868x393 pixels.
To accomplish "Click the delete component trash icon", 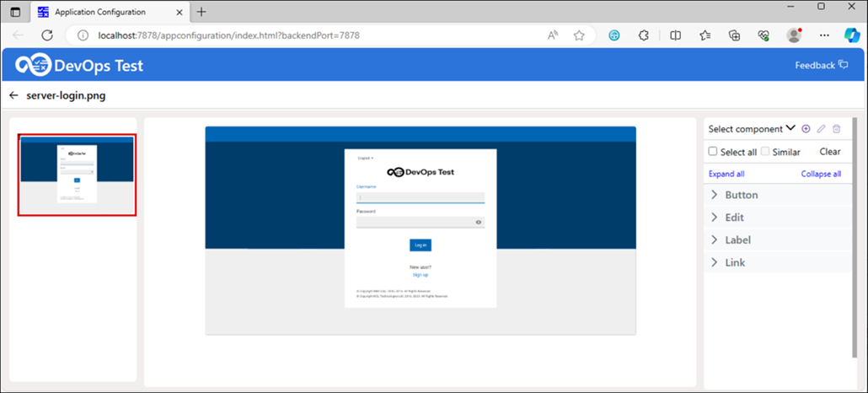I will coord(837,128).
